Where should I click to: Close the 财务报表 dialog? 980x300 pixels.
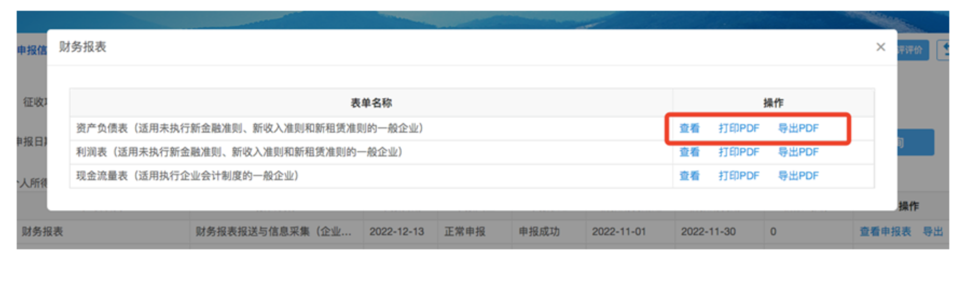pos(880,47)
